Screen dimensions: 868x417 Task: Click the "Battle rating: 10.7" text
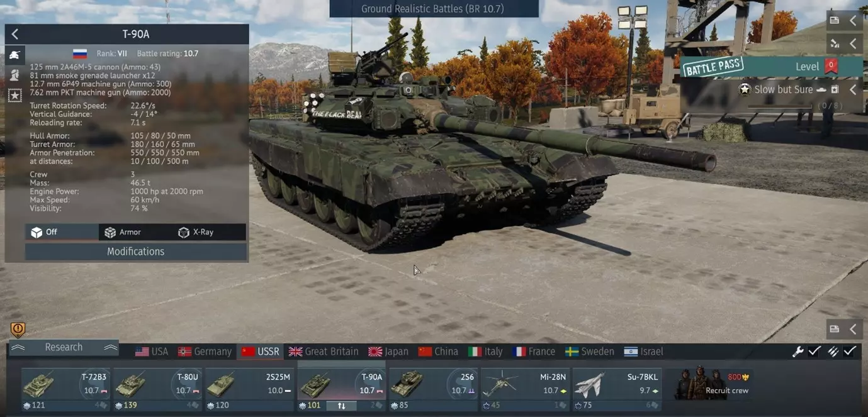pyautogui.click(x=167, y=53)
